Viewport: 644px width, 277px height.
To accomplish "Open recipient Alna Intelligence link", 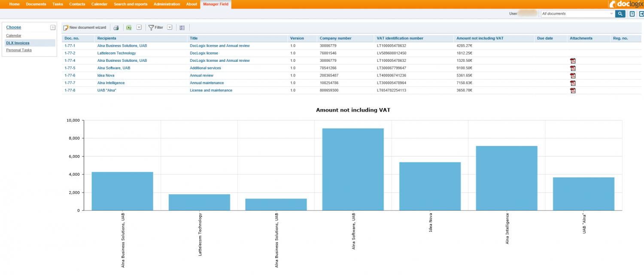I will pyautogui.click(x=111, y=83).
